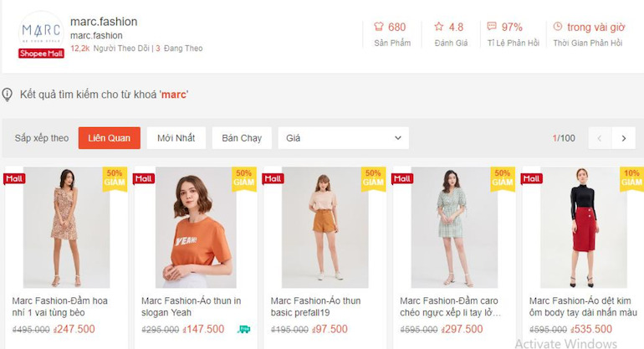Click 10% GIẢM tag on Áo dệt kim
This screenshot has width=644, height=349.
coord(631,178)
